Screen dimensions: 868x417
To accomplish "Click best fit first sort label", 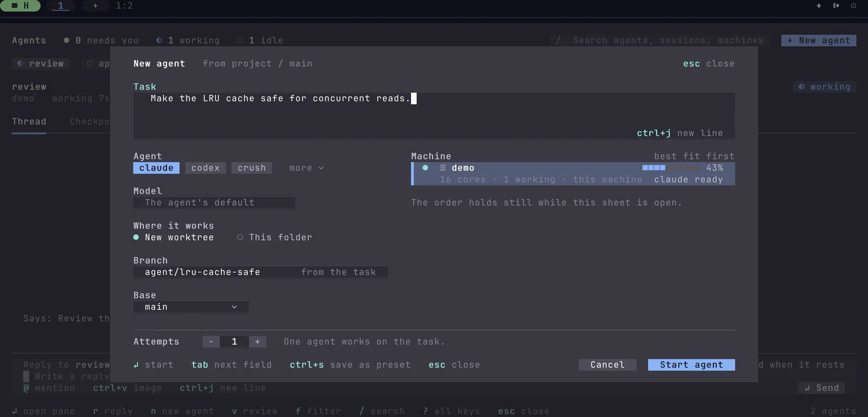I will [694, 156].
